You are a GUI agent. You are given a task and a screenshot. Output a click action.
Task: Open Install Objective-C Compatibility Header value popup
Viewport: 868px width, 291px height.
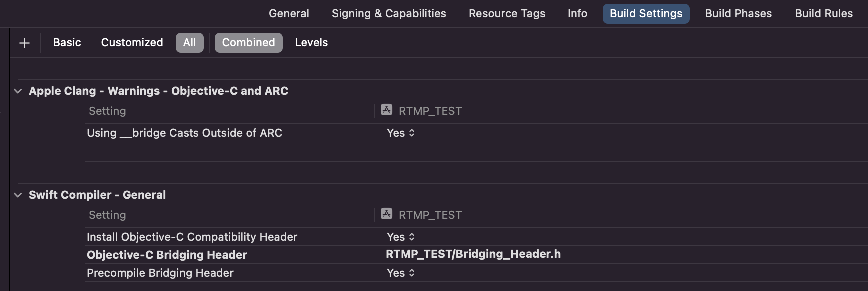401,237
